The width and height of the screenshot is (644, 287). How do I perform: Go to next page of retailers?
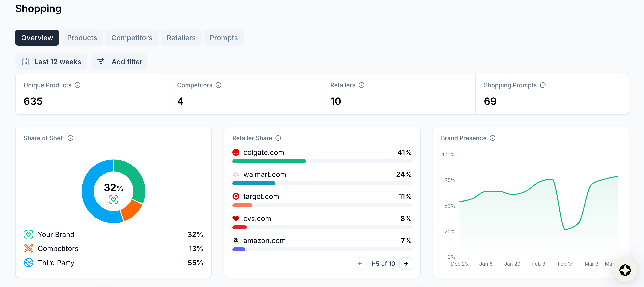click(x=405, y=264)
